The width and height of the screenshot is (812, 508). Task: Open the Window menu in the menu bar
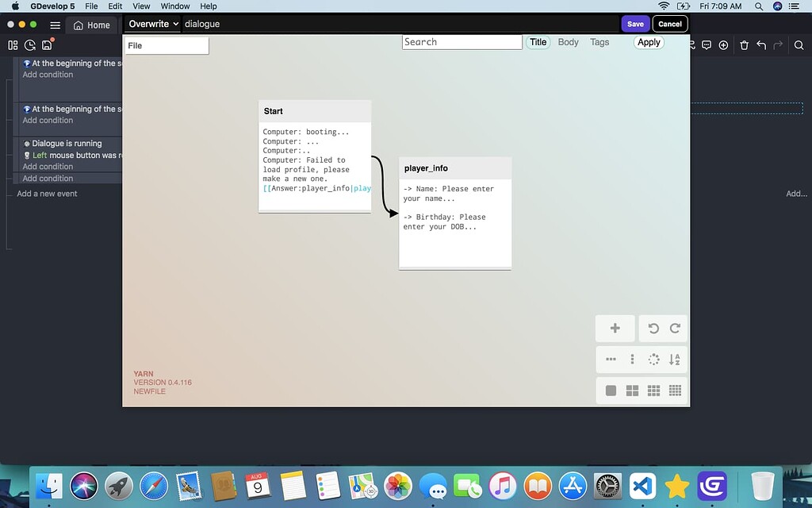click(175, 6)
